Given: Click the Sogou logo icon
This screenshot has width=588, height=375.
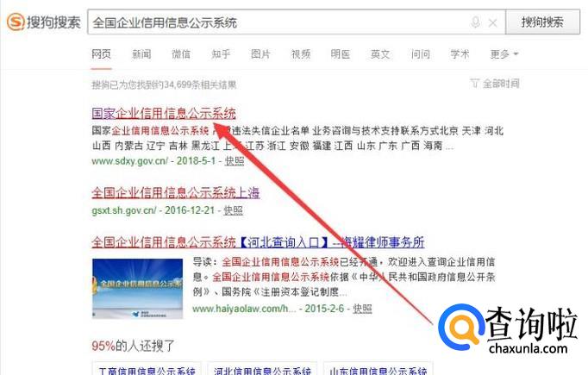Looking at the screenshot, I should (x=16, y=22).
